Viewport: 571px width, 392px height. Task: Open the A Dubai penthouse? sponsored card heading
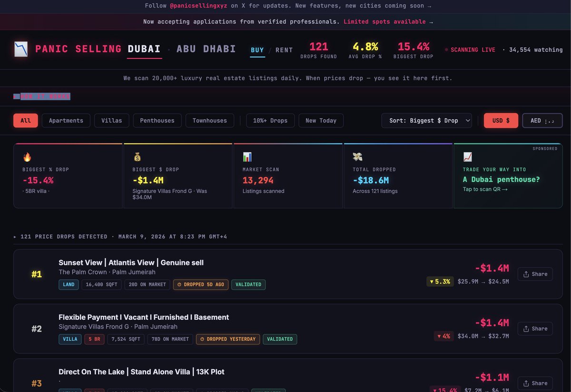tap(502, 179)
